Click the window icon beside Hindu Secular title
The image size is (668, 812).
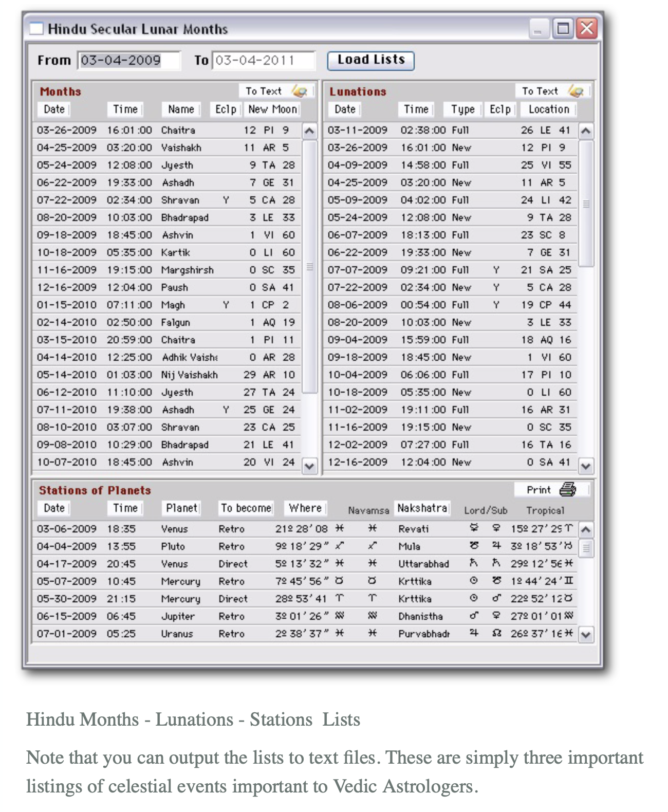click(36, 29)
